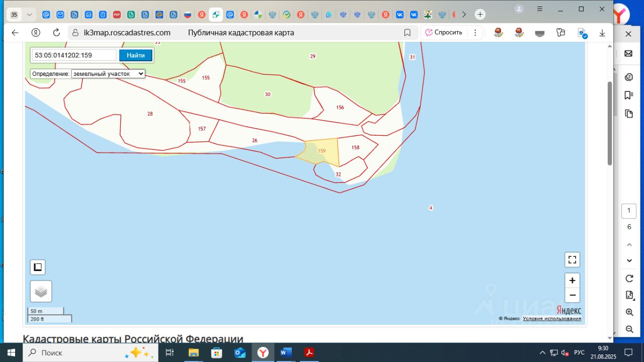Zoom out using the sidebar magnifier minus
This screenshot has width=644, height=362.
point(629,329)
